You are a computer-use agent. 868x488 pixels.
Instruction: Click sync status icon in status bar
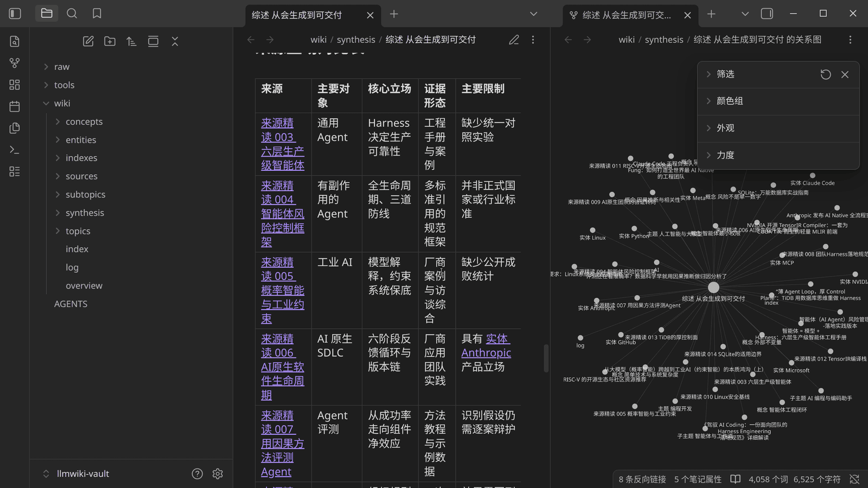[854, 479]
